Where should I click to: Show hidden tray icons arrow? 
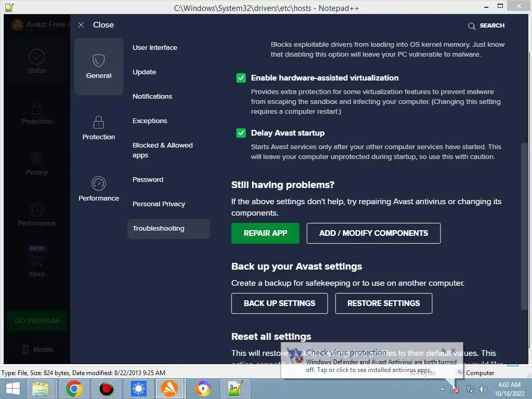click(442, 389)
